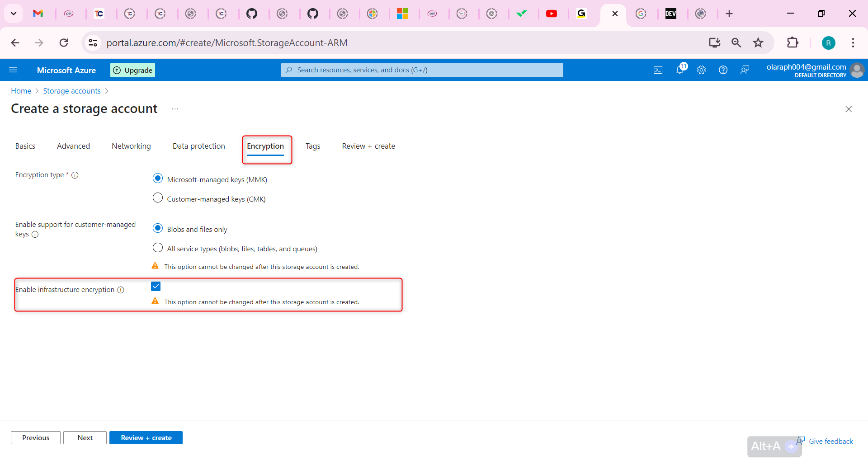This screenshot has width=868, height=461.
Task: Open the Help question mark pane
Action: click(x=723, y=70)
